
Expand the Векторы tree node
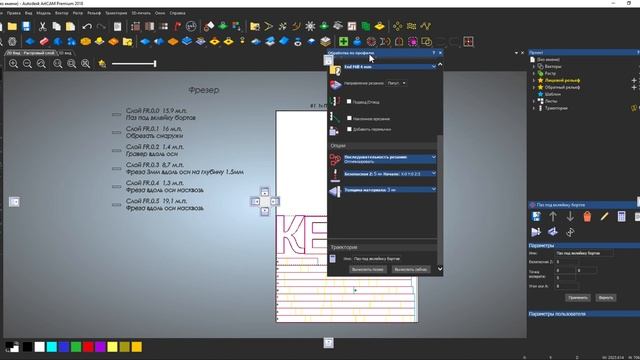point(534,67)
